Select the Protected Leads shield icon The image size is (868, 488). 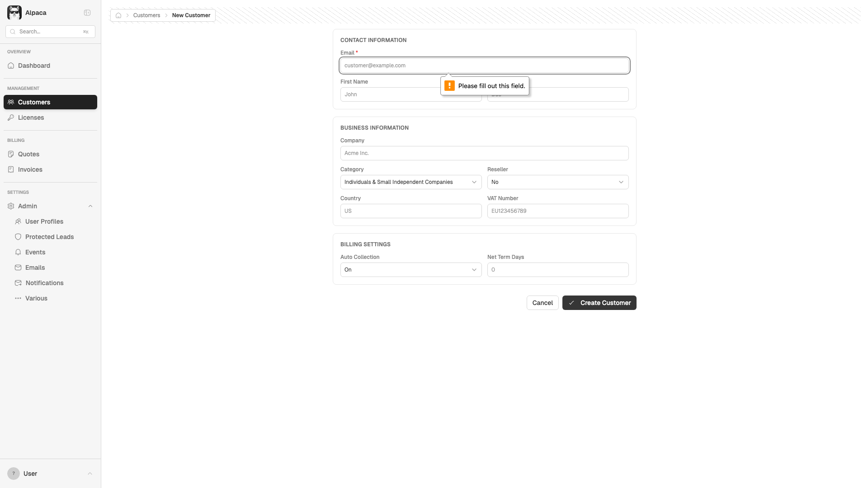(x=18, y=237)
